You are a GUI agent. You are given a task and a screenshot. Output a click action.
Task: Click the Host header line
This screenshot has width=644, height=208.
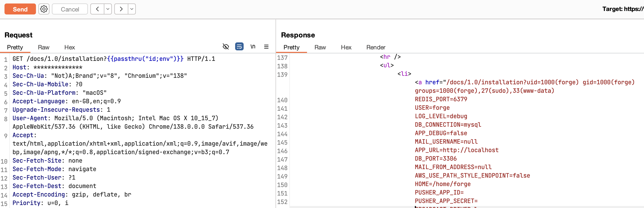[x=47, y=67]
